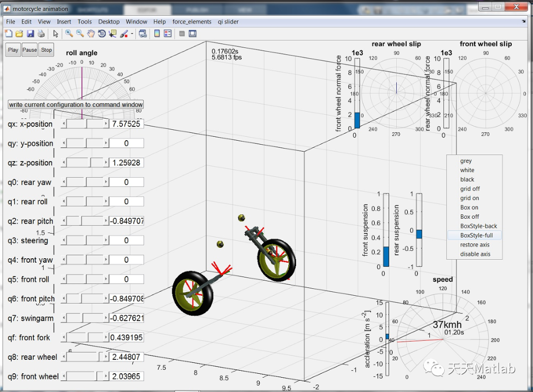The image size is (533, 392).
Task: Click the Link Plot toolbar icon
Action: click(143, 34)
